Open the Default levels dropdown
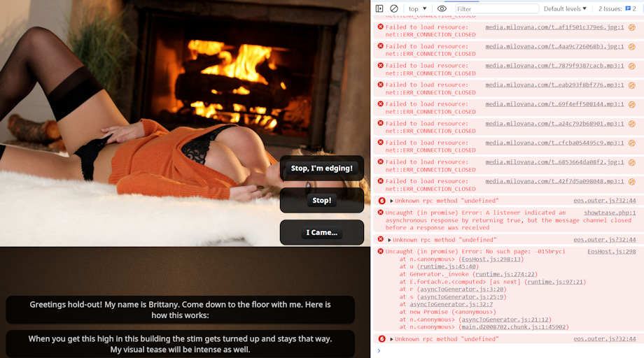644x358 pixels. [x=565, y=8]
